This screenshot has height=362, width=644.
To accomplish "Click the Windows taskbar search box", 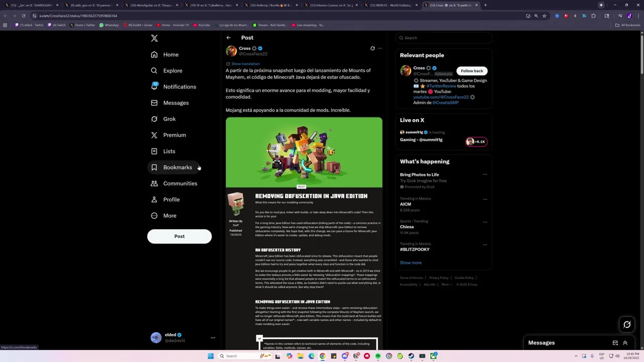I will [x=246, y=356].
